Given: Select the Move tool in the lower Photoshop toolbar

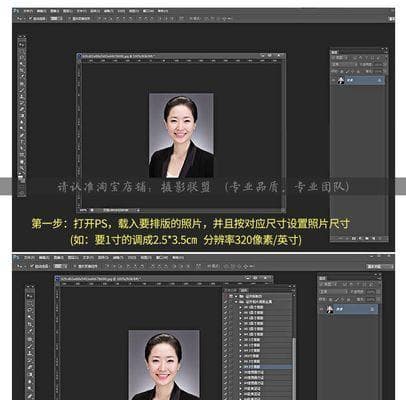Looking at the screenshot, I should (30, 296).
